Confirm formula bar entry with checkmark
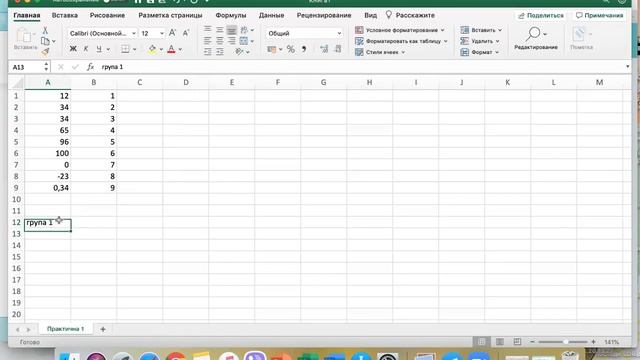The width and height of the screenshot is (640, 360). [x=75, y=67]
